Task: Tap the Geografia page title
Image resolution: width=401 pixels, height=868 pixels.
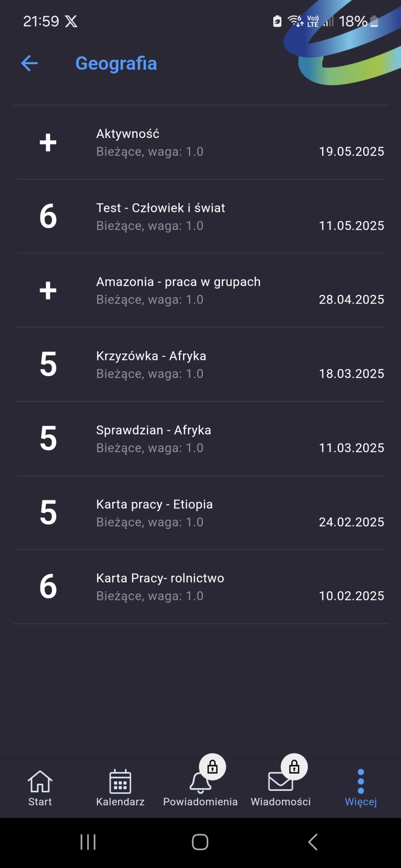Action: point(116,63)
